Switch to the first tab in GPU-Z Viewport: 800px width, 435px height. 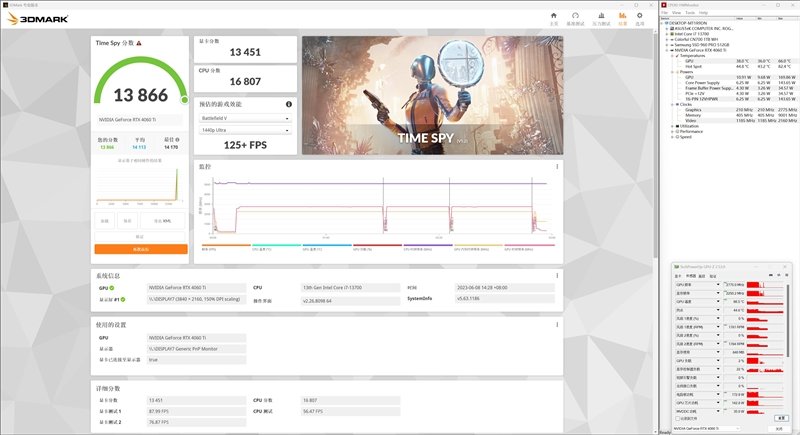pyautogui.click(x=678, y=276)
